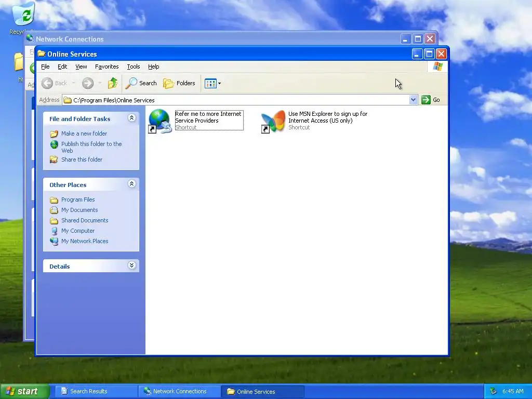Go up one folder level icon
The height and width of the screenshot is (399, 532).
[x=112, y=83]
